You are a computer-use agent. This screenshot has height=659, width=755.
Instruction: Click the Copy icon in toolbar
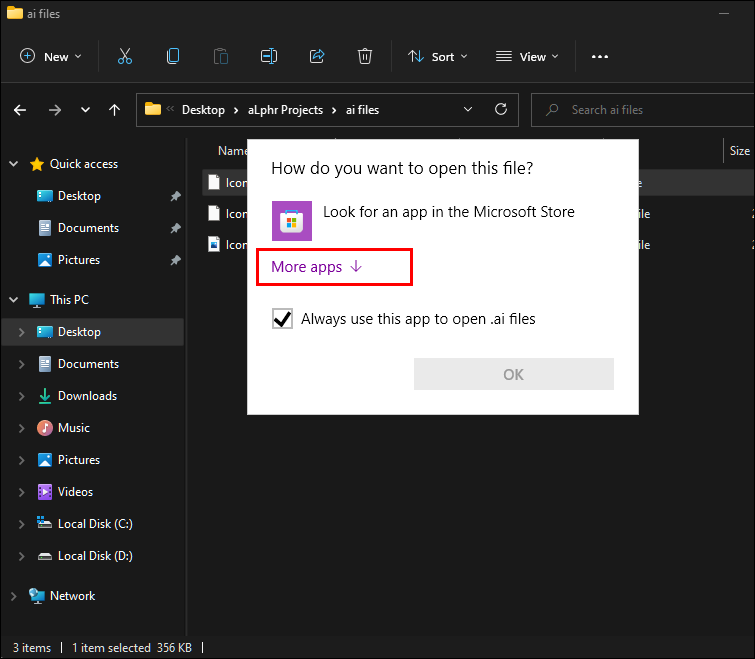(x=173, y=57)
